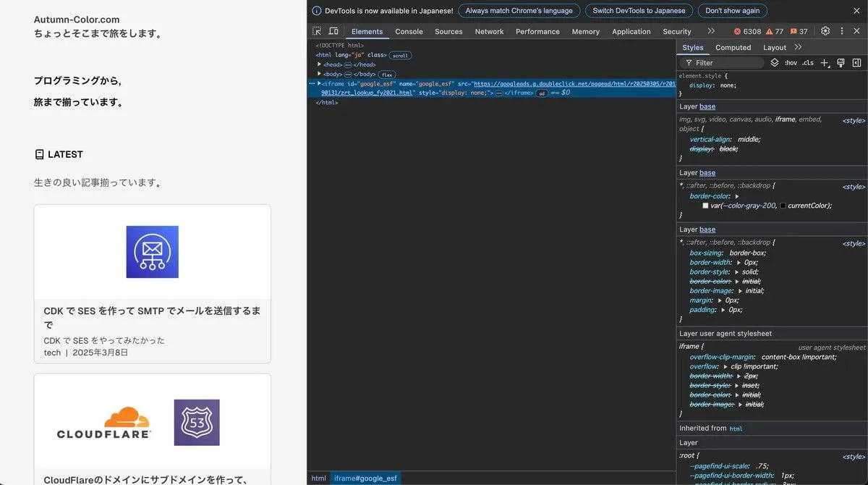Toggle the :hov element state panel
Viewport: 868px width, 485px height.
point(791,63)
